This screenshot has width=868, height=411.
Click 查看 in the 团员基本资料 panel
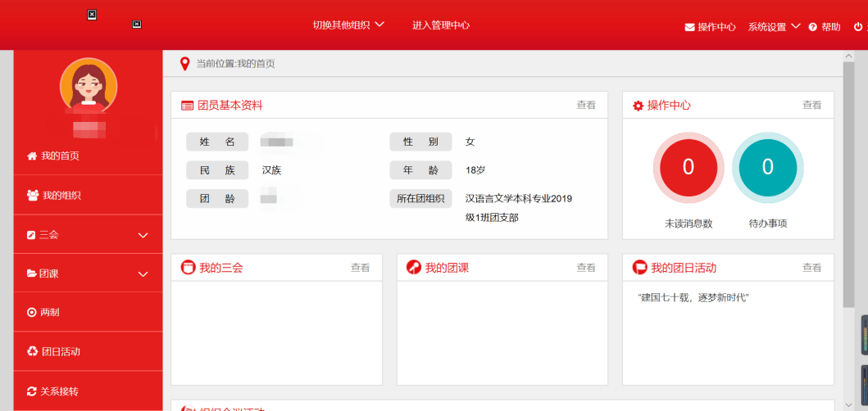586,105
